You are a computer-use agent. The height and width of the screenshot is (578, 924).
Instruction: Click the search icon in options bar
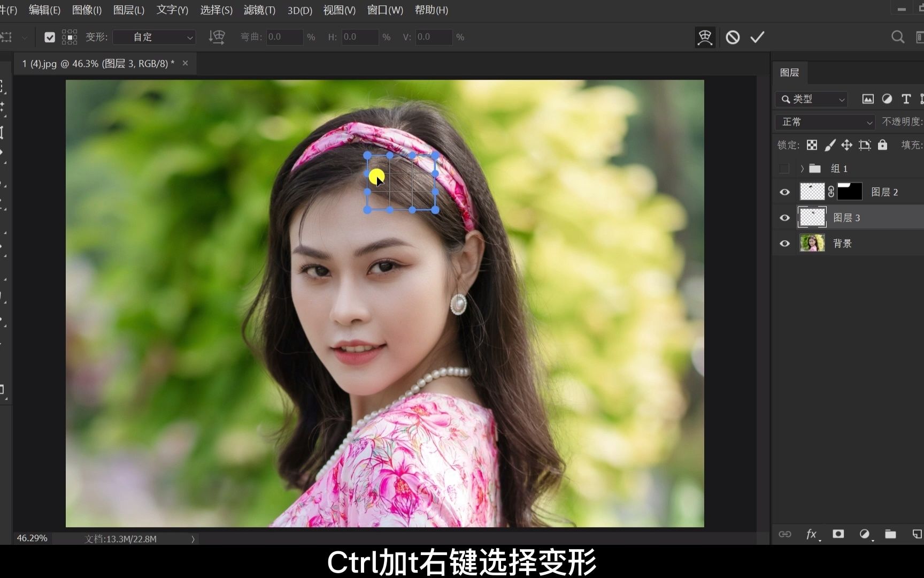coord(898,37)
